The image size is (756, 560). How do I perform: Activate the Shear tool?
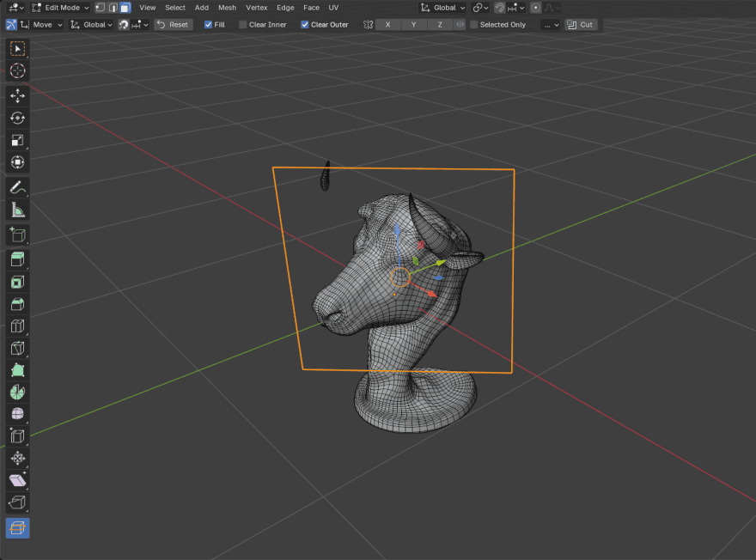17,480
